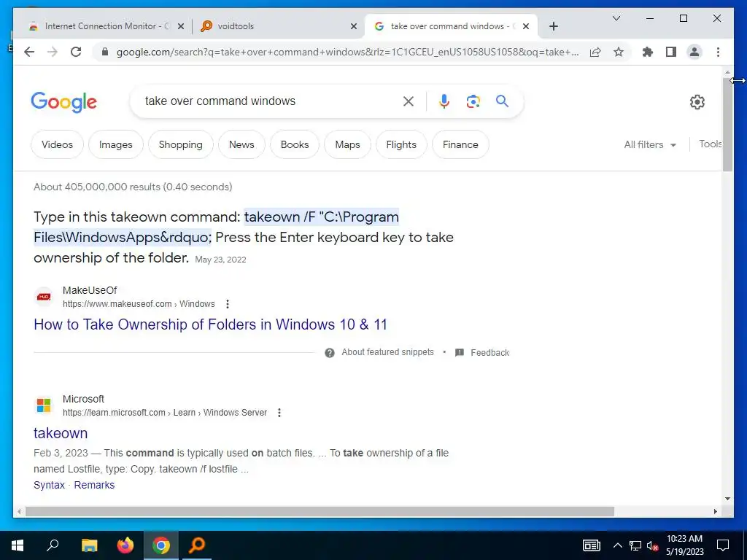Image resolution: width=747 pixels, height=560 pixels.
Task: Go back using browser back arrow
Action: (29, 52)
